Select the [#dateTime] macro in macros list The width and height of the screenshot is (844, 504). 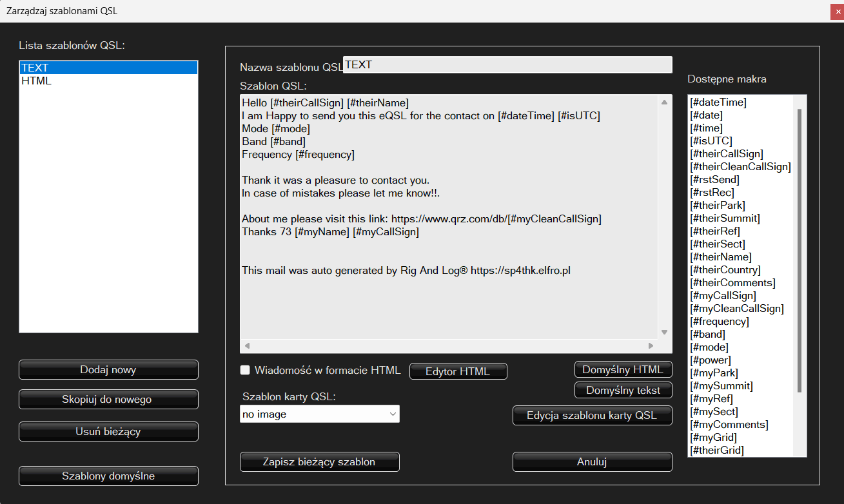pyautogui.click(x=718, y=102)
